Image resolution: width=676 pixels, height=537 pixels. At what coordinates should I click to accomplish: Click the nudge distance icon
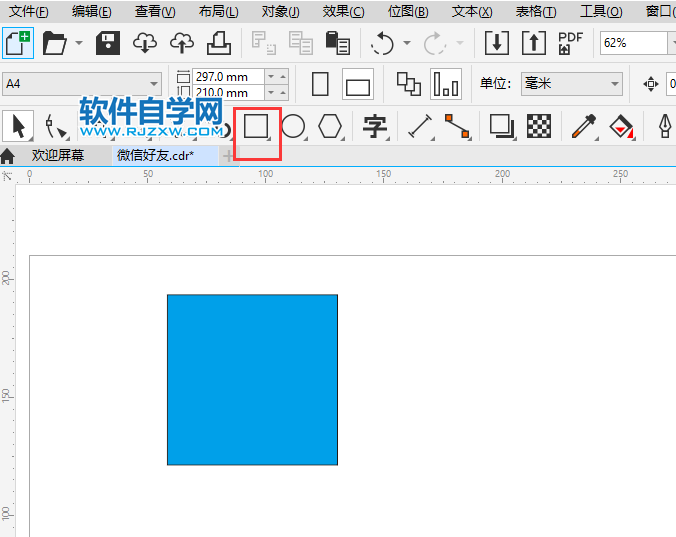point(651,84)
